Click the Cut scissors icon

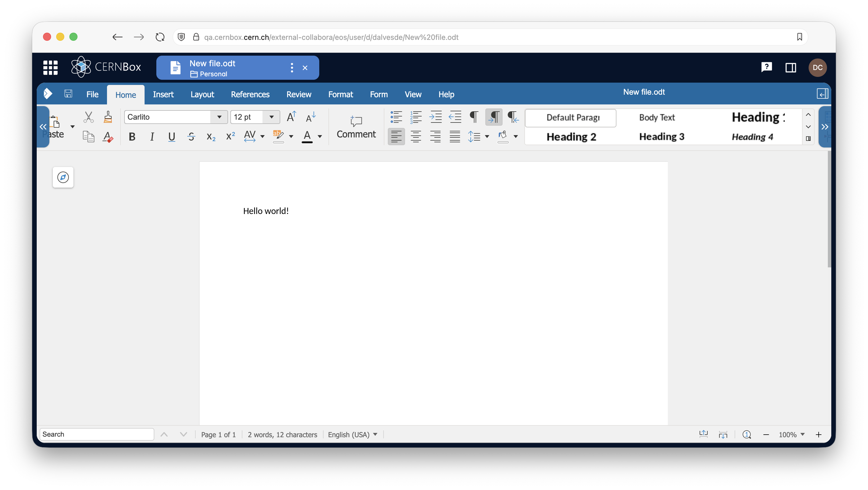pyautogui.click(x=88, y=117)
